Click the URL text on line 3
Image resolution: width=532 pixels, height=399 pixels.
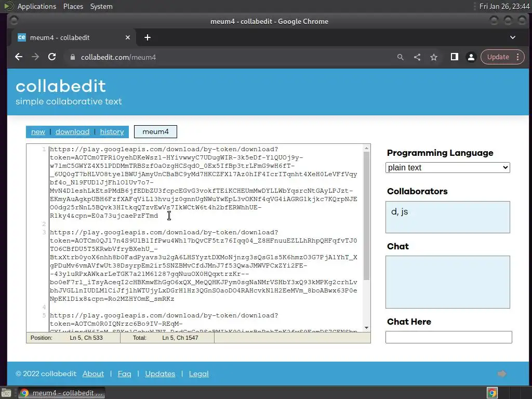pyautogui.click(x=203, y=265)
